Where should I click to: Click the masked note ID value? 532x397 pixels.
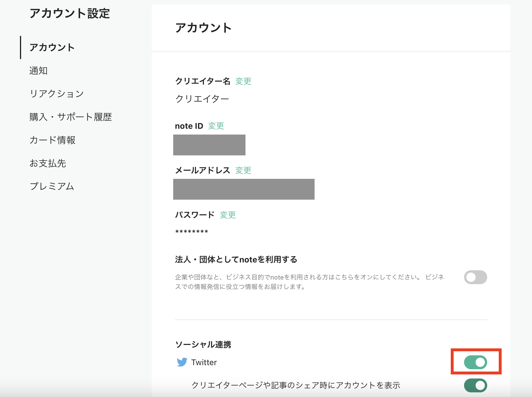(x=209, y=145)
